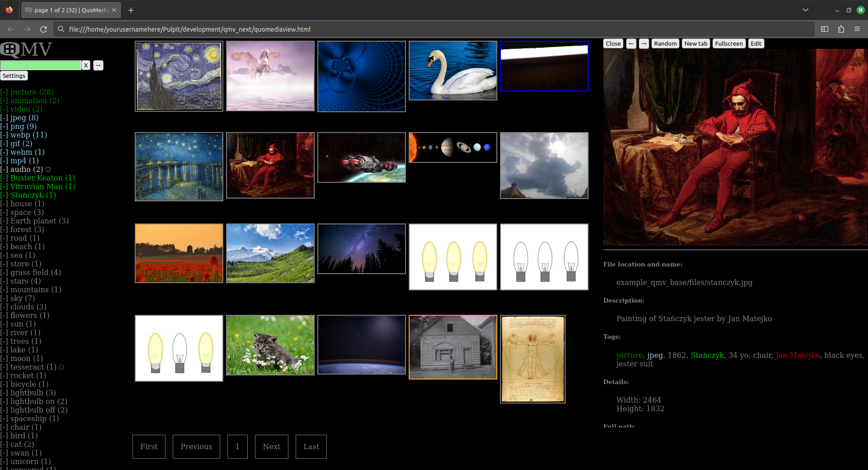This screenshot has height=470, width=868.
Task: Toggle exclude marker for stars tag
Action: coord(4,281)
